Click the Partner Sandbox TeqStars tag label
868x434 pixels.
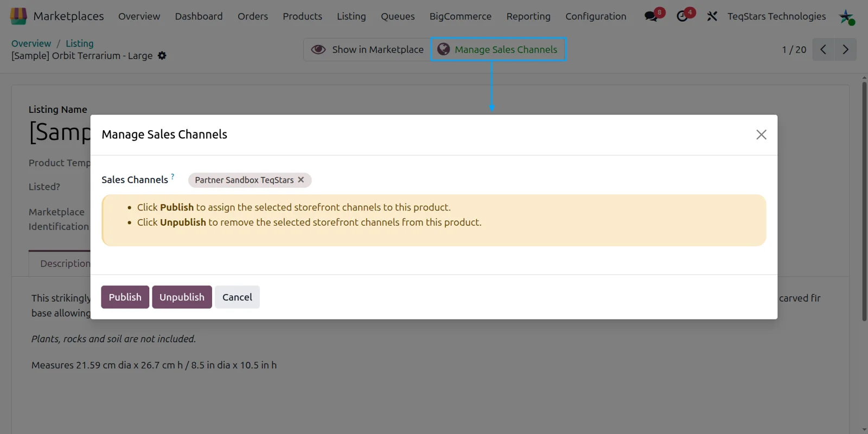[x=244, y=180]
